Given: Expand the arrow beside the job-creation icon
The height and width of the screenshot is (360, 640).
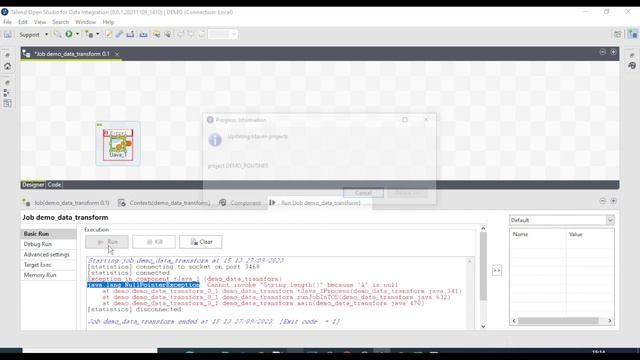Looking at the screenshot, I should 98,35.
